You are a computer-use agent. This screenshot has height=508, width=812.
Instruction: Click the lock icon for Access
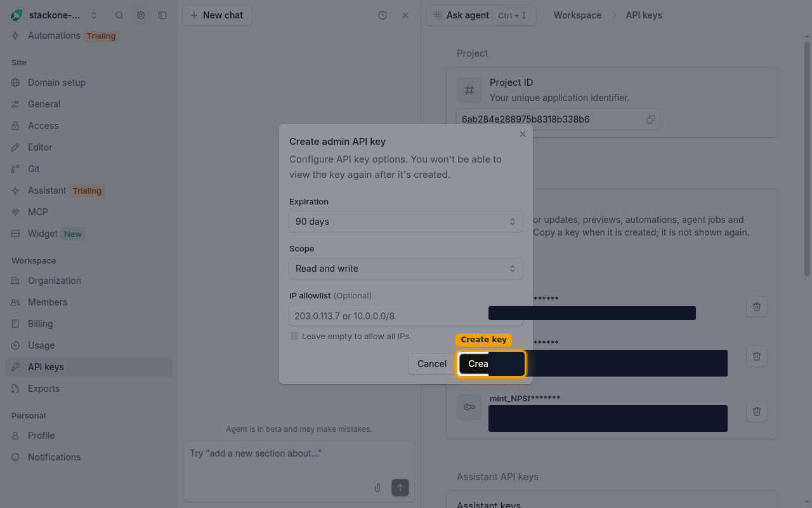click(15, 126)
